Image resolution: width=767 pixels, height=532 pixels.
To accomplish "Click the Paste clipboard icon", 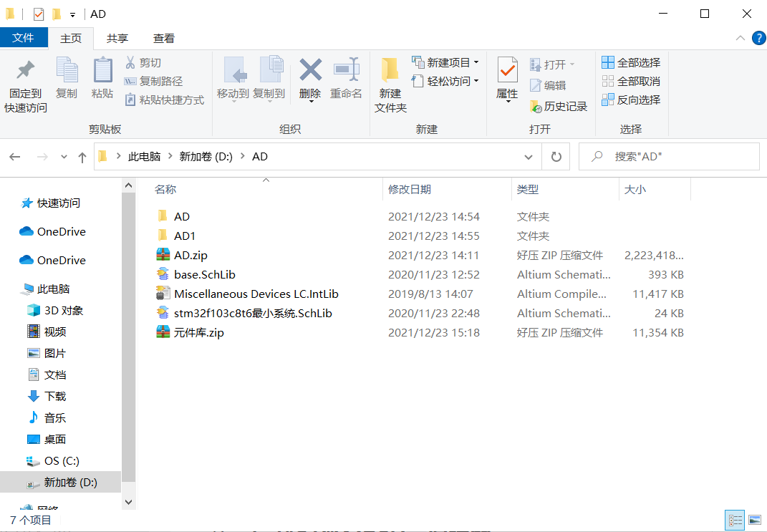I will pos(102,70).
